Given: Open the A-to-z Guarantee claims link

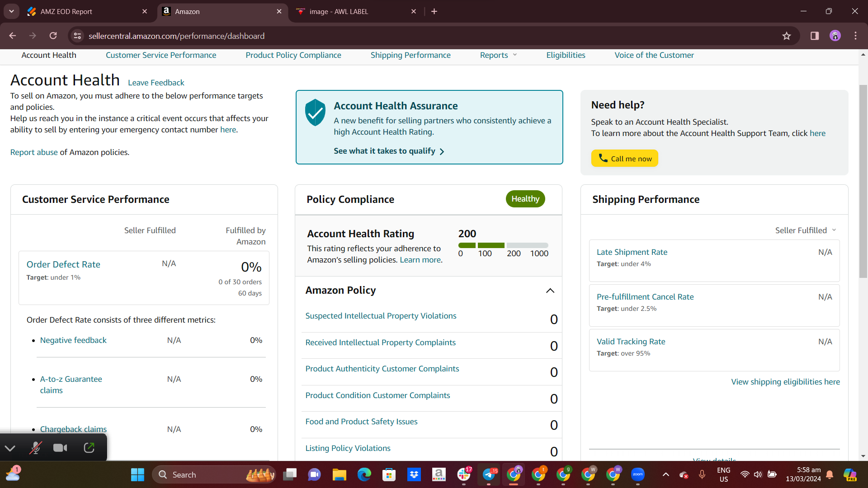Looking at the screenshot, I should pyautogui.click(x=71, y=385).
